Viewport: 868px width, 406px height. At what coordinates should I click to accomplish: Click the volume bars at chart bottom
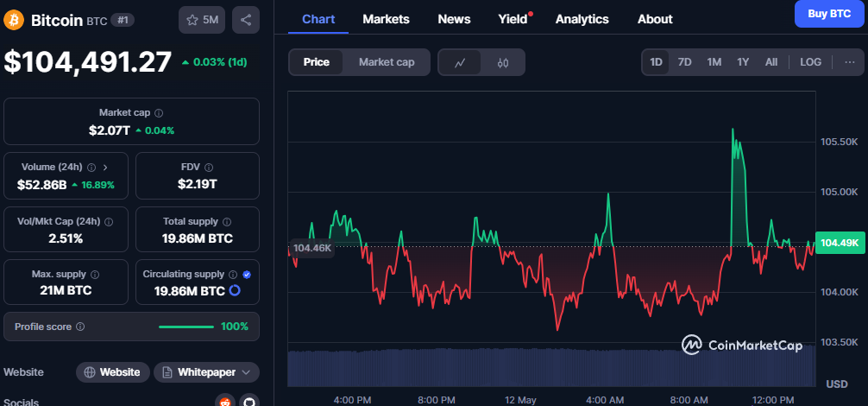tap(551, 367)
